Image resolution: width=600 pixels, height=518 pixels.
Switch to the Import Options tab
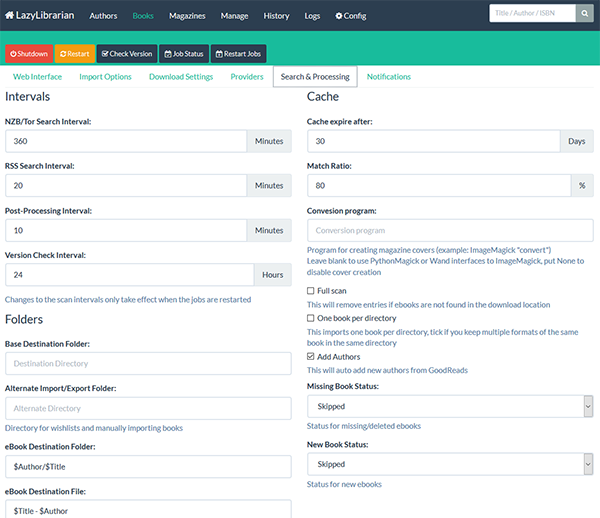pos(105,77)
